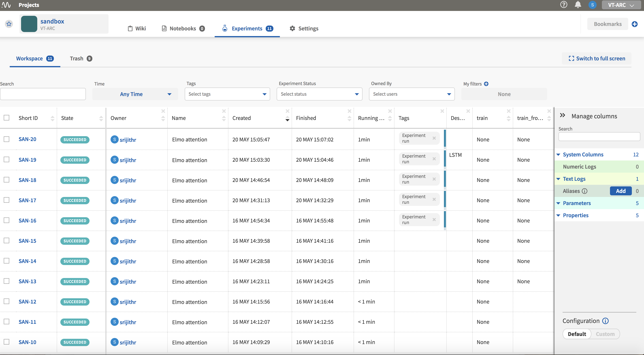The width and height of the screenshot is (644, 355).
Task: Click Aliases info icon
Action: pos(584,191)
